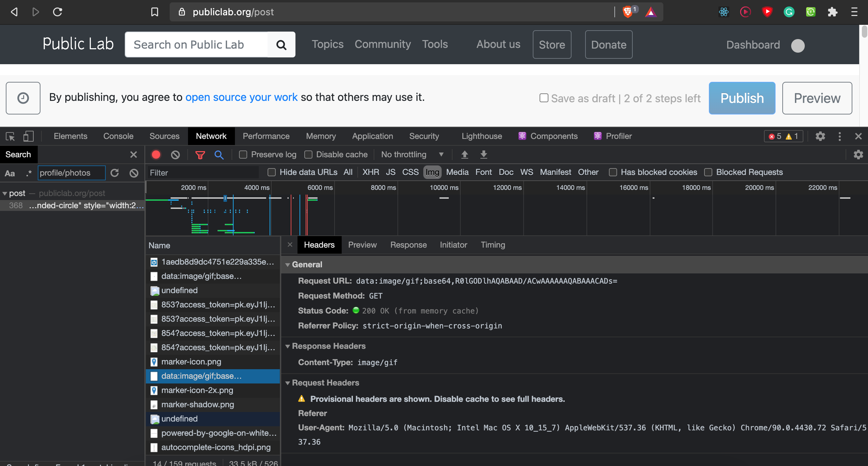Open DevTools settings gear icon

tap(820, 137)
